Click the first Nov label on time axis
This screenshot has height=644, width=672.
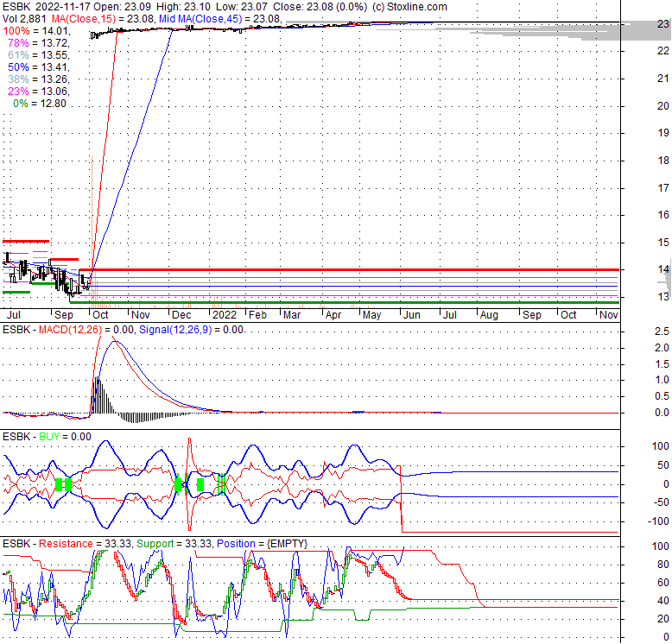(x=141, y=315)
